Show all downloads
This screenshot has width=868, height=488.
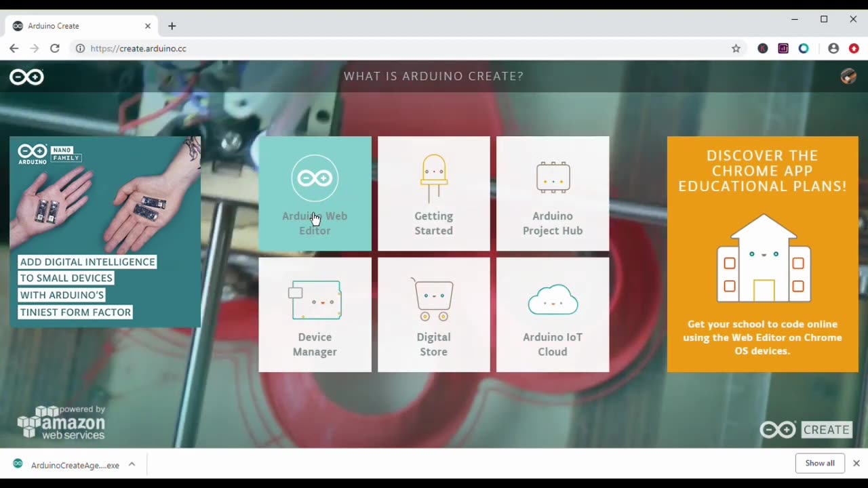pyautogui.click(x=820, y=464)
